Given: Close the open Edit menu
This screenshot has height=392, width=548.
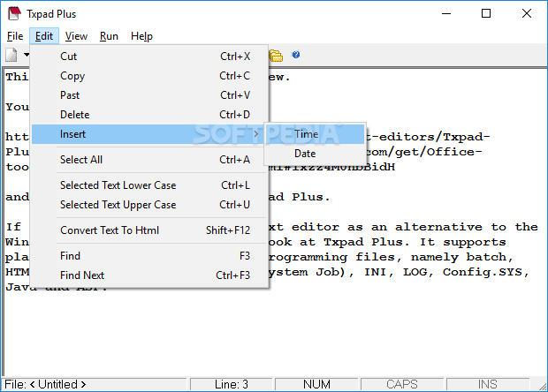Looking at the screenshot, I should coord(44,36).
